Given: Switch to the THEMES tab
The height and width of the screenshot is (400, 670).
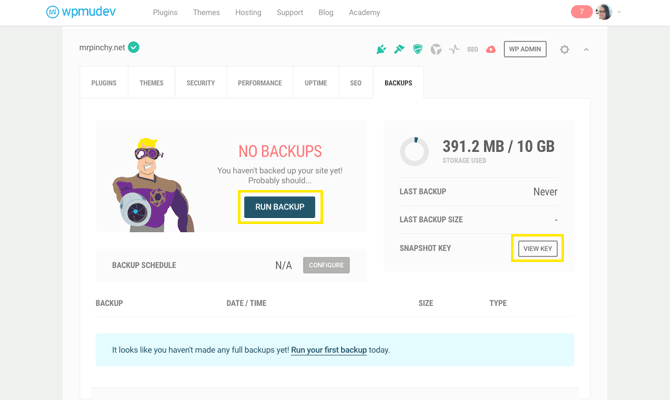Looking at the screenshot, I should coord(152,83).
